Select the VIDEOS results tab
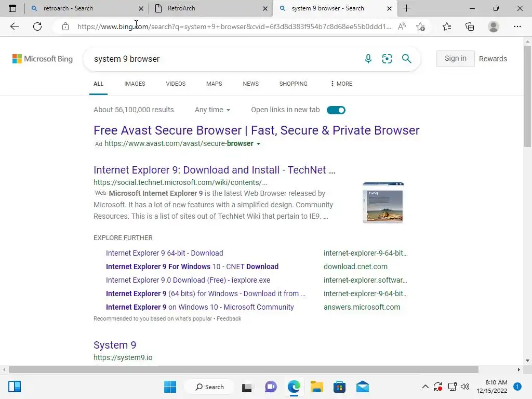 point(176,84)
